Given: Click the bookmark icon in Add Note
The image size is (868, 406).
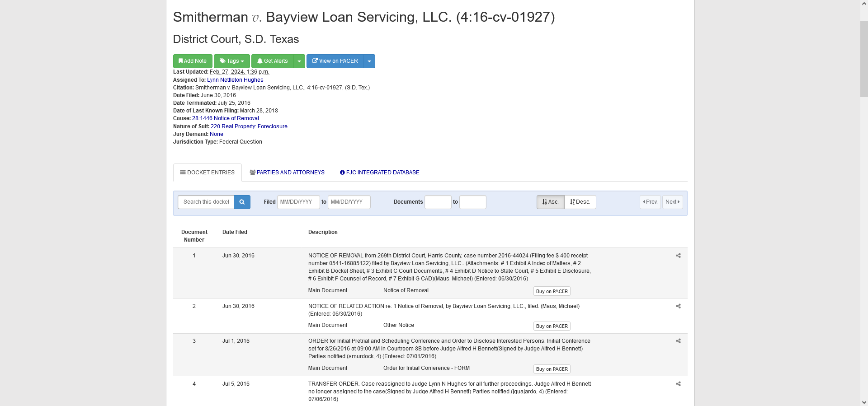Looking at the screenshot, I should [x=180, y=61].
